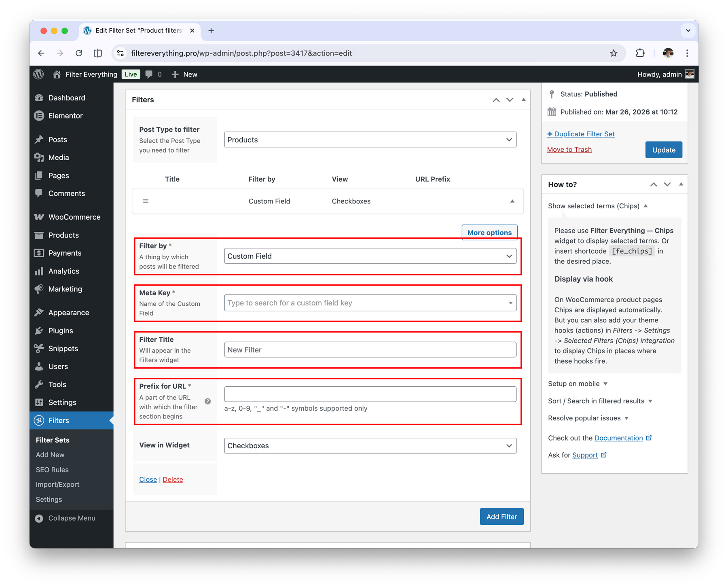Viewport: 728px width, 587px height.
Task: Click the Add Filter button
Action: (502, 517)
